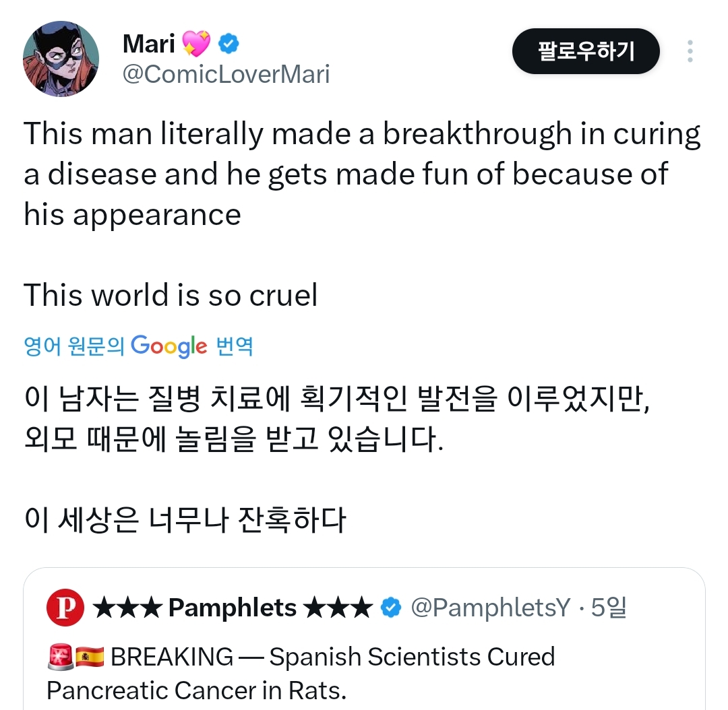The width and height of the screenshot is (728, 710).
Task: Click Pamphlets' red P avatar
Action: click(x=65, y=607)
